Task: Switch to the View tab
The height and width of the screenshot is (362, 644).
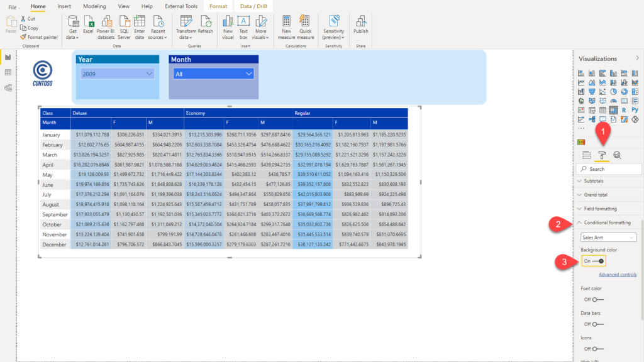Action: 124,6
